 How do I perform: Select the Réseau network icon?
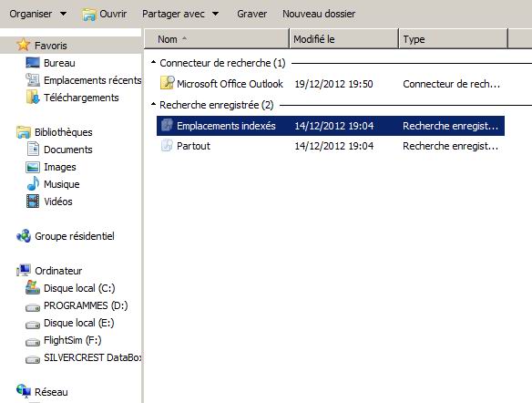click(x=24, y=391)
